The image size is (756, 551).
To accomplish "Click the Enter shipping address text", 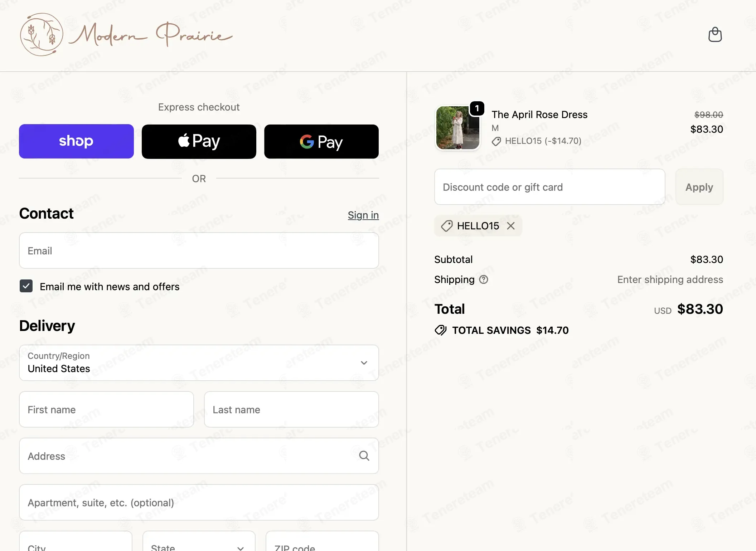I will [670, 279].
